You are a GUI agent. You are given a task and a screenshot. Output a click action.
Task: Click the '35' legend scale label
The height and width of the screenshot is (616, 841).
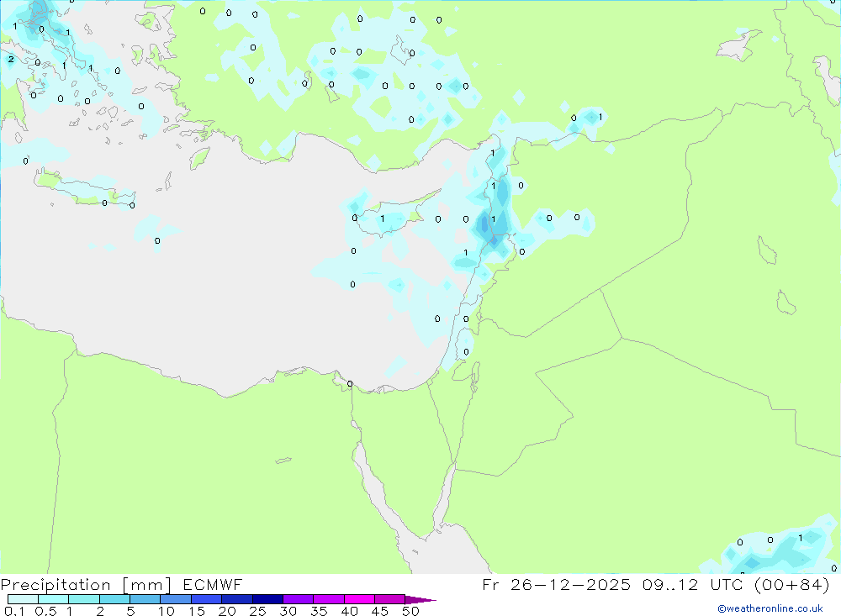pyautogui.click(x=319, y=611)
